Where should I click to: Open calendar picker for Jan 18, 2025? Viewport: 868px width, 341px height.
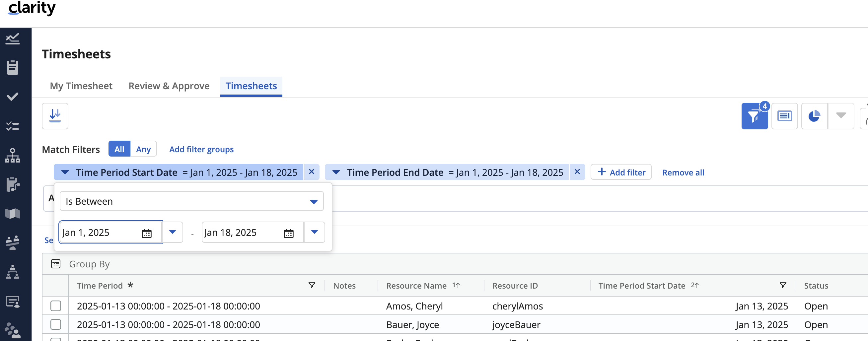coord(288,233)
